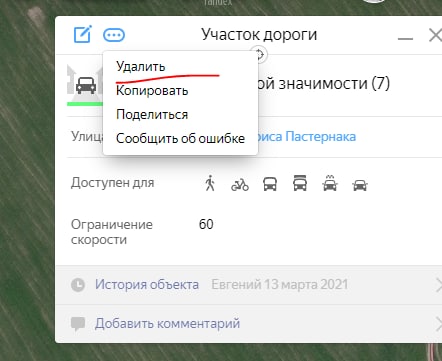Viewport: 442px width, 361px height.
Task: Click the pedestrian access icon
Action: [210, 183]
